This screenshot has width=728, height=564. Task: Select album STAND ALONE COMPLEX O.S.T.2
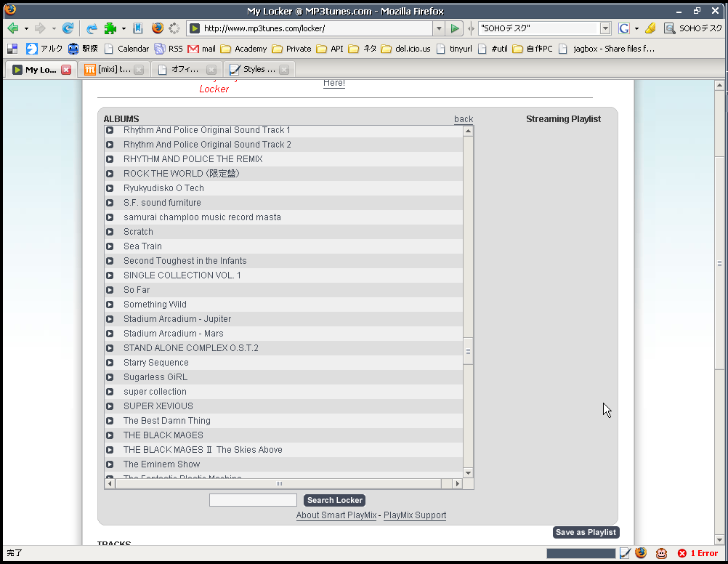pyautogui.click(x=191, y=348)
